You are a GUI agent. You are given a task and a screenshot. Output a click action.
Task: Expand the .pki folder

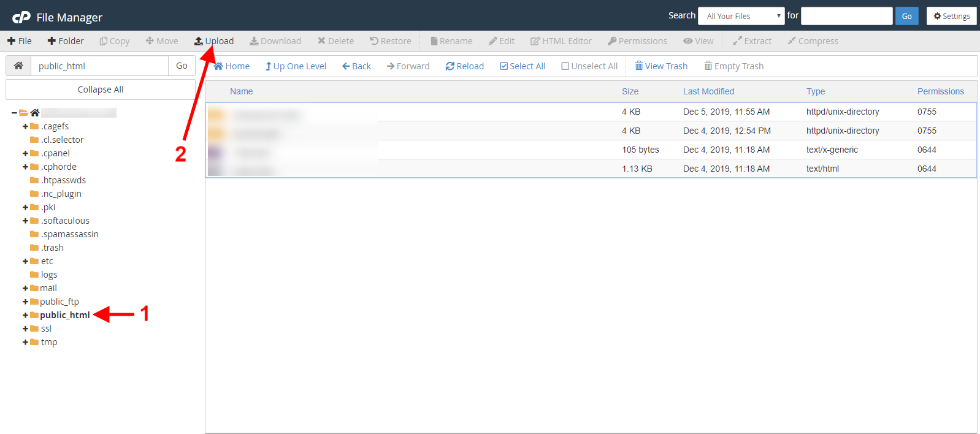pyautogui.click(x=25, y=207)
